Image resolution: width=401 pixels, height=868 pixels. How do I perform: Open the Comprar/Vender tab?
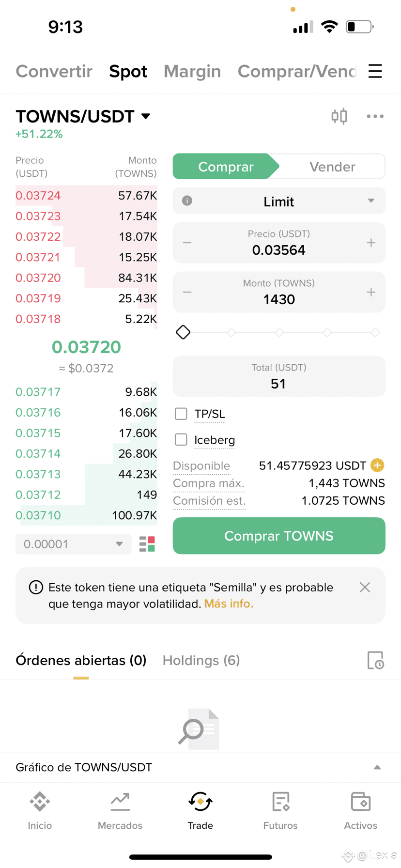tap(297, 71)
